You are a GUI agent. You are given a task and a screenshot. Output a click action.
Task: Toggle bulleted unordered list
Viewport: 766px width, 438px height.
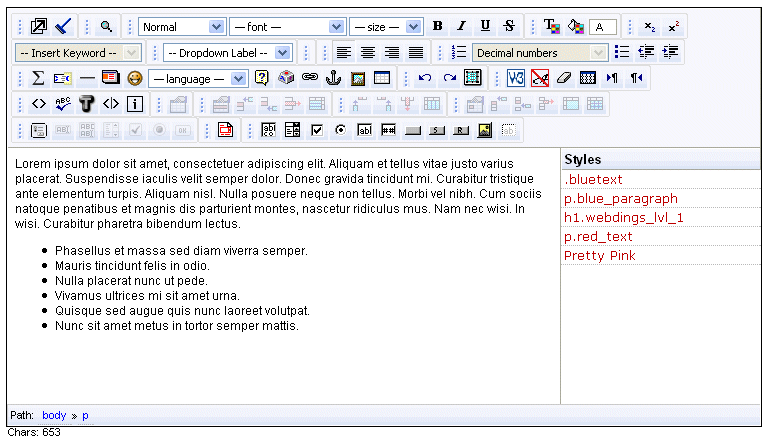click(622, 52)
